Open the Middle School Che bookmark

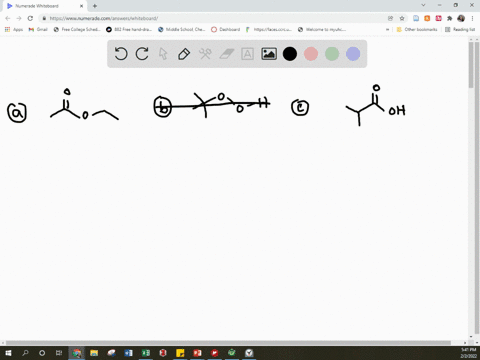(x=182, y=29)
